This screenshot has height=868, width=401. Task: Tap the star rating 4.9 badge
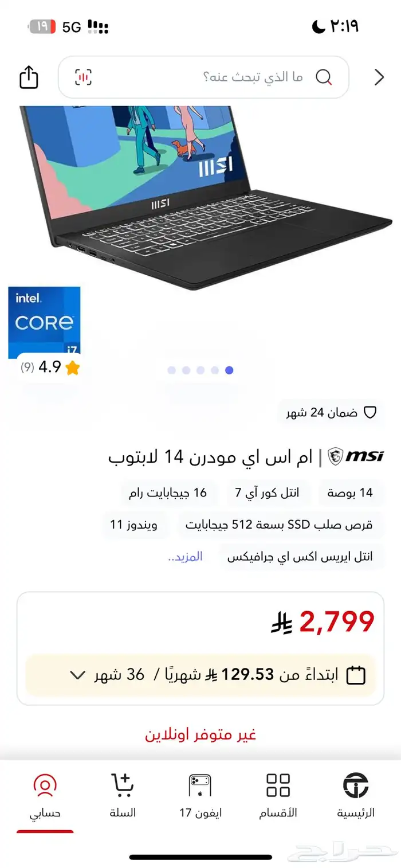click(50, 367)
